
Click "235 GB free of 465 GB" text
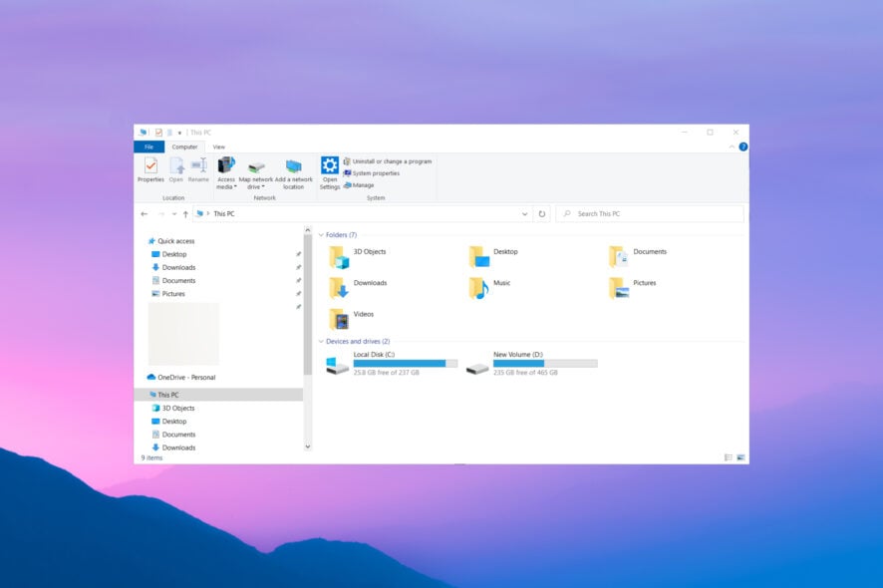(525, 373)
